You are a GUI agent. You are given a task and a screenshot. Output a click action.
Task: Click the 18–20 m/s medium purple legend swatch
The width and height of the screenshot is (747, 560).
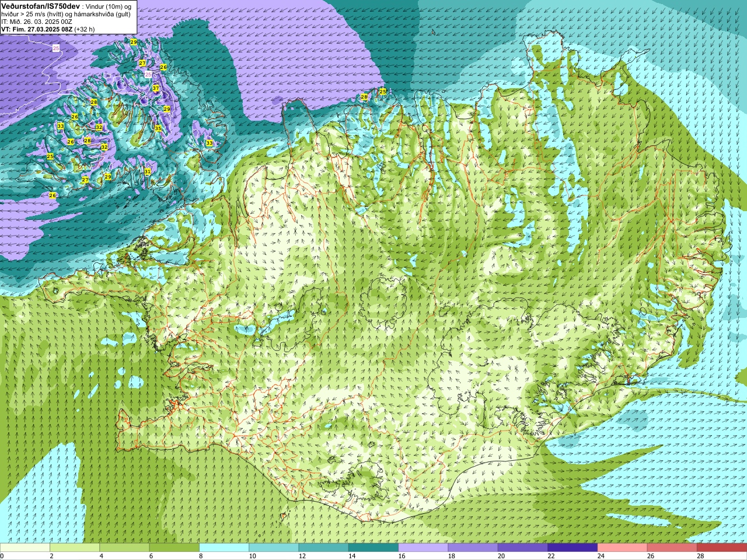473,548
